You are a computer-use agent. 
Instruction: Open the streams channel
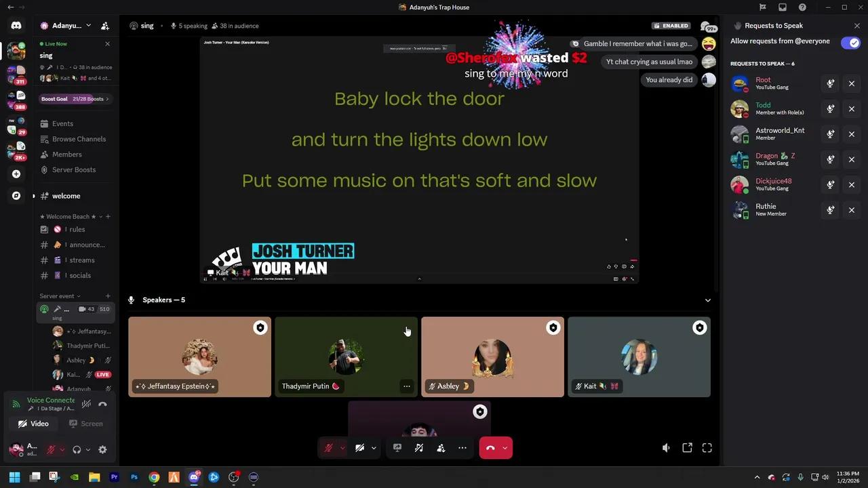[x=75, y=260]
